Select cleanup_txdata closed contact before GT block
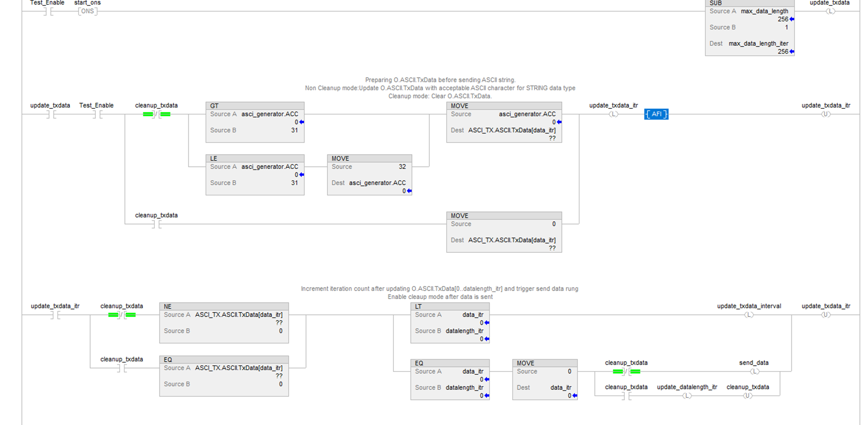 [157, 114]
